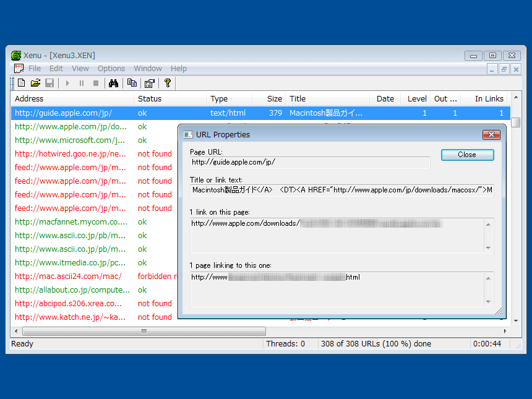532x399 pixels.
Task: Click the Threads: 0 status bar entry
Action: [x=285, y=344]
